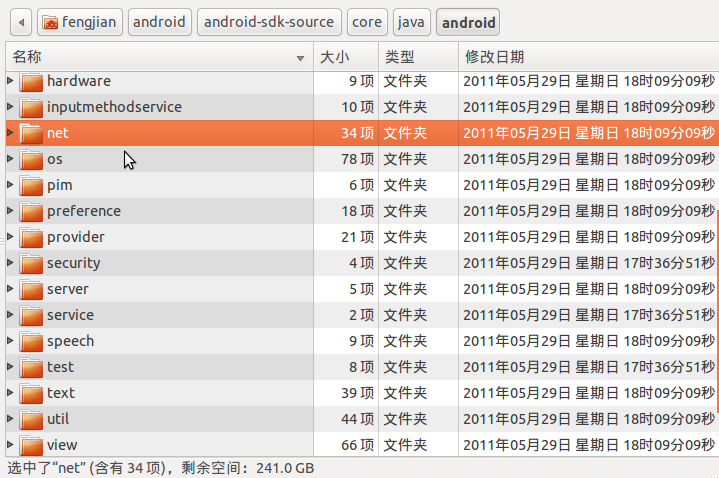Click the view folder icon
The width and height of the screenshot is (719, 478).
[x=31, y=445]
